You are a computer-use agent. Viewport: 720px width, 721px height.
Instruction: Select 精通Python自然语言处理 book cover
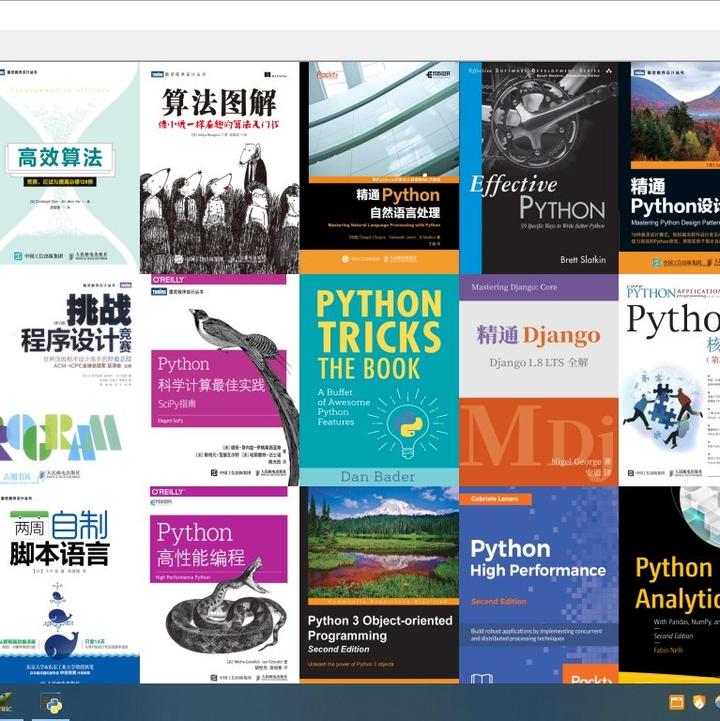[379, 168]
